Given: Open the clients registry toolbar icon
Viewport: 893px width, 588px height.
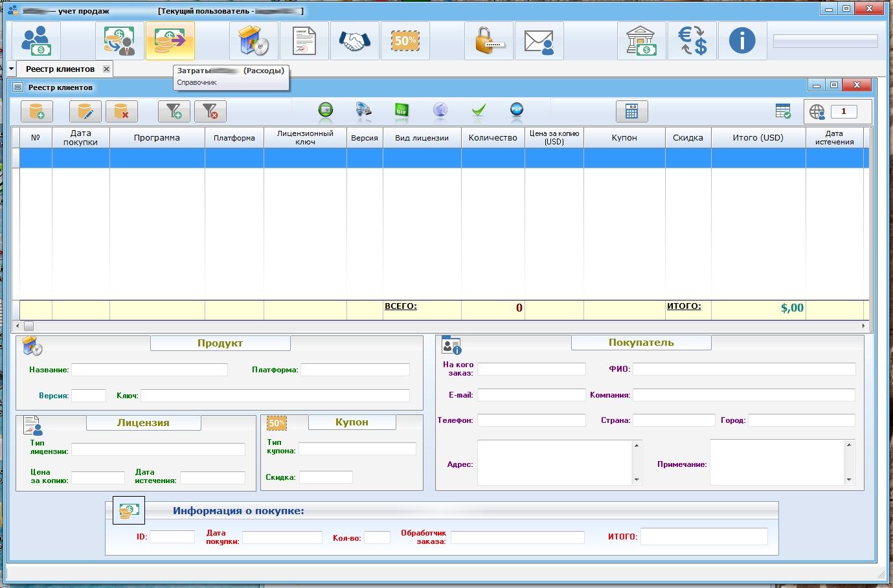Looking at the screenshot, I should [36, 41].
